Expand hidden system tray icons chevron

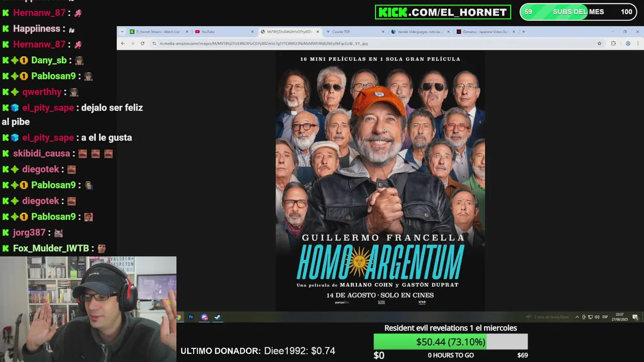pyautogui.click(x=577, y=317)
